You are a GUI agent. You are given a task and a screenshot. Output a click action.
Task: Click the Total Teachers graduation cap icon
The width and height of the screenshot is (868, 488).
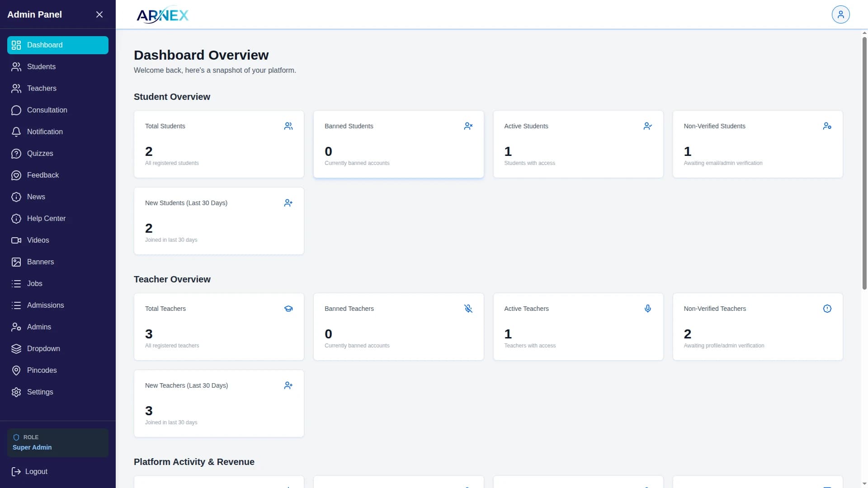(288, 309)
